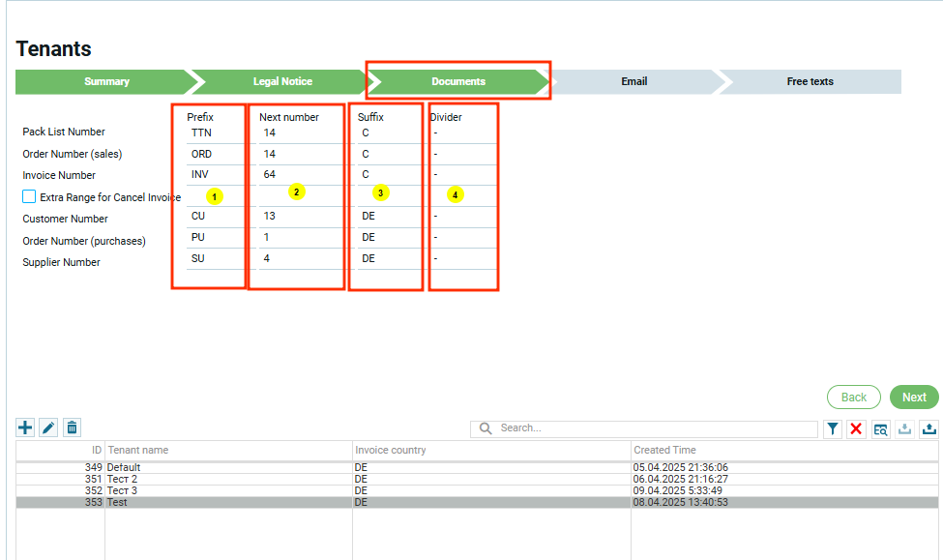Click the filter funnel icon
The image size is (943, 560).
click(832, 428)
